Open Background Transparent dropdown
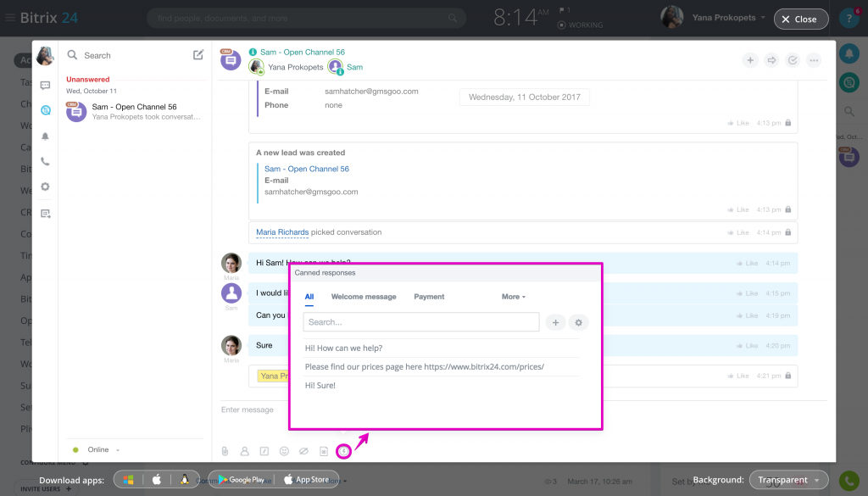This screenshot has width=868, height=496. [x=788, y=480]
